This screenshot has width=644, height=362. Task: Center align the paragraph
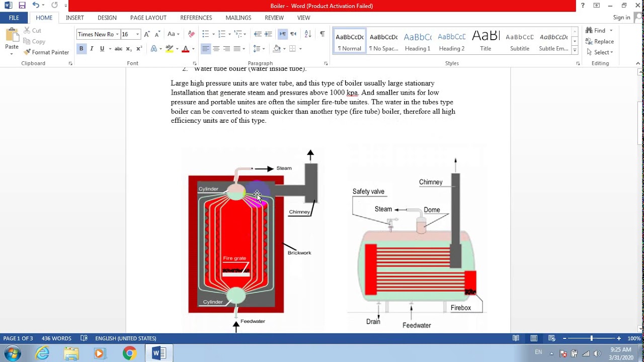[x=216, y=49]
